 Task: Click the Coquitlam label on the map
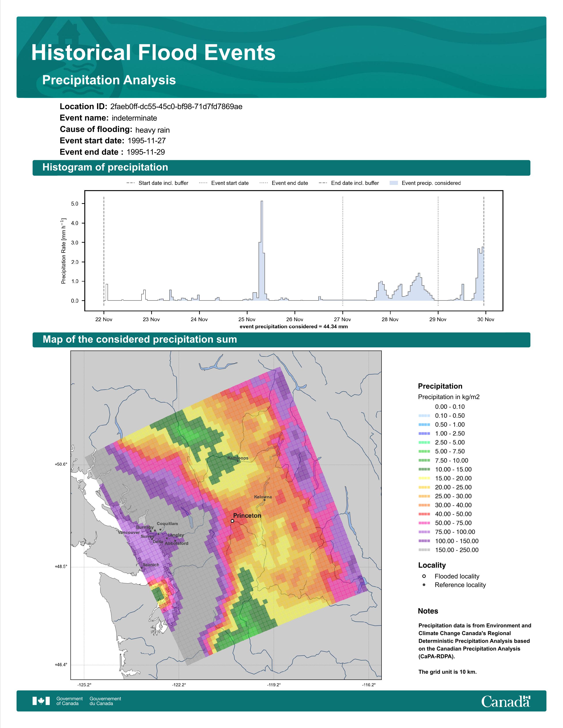tap(167, 524)
